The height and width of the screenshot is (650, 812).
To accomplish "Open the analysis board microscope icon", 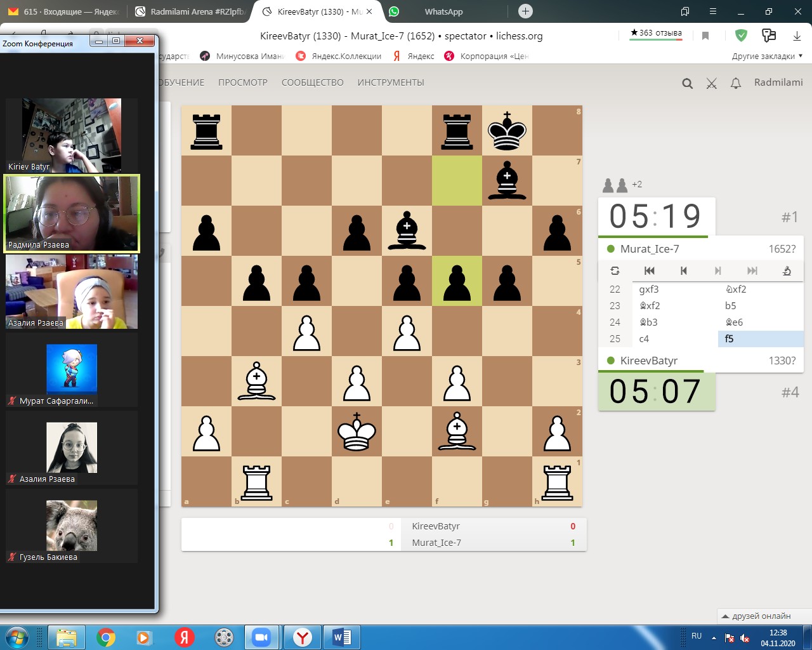I will coord(787,270).
